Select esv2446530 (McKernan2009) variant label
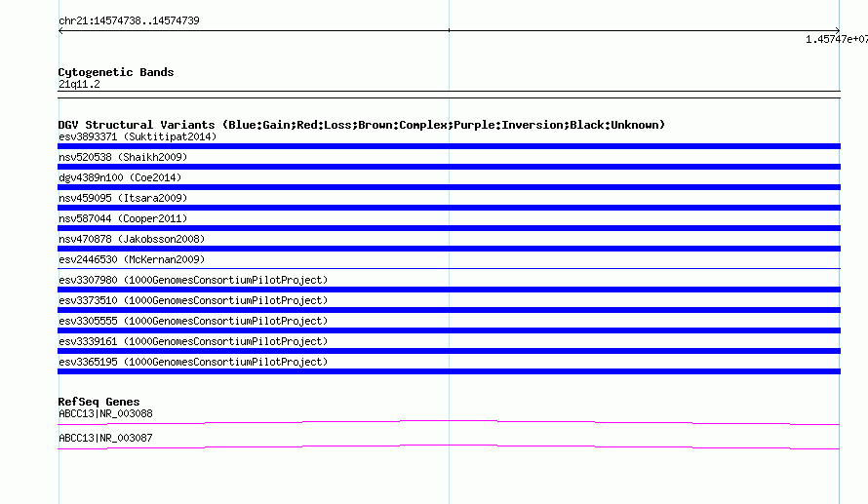Viewport: 868px width, 504px height. coord(132,259)
